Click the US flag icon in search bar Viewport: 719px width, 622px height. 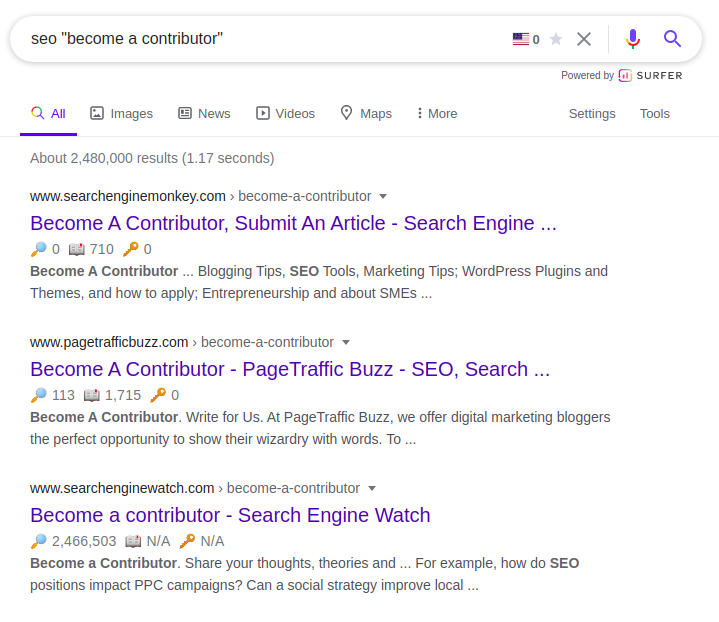[520, 39]
